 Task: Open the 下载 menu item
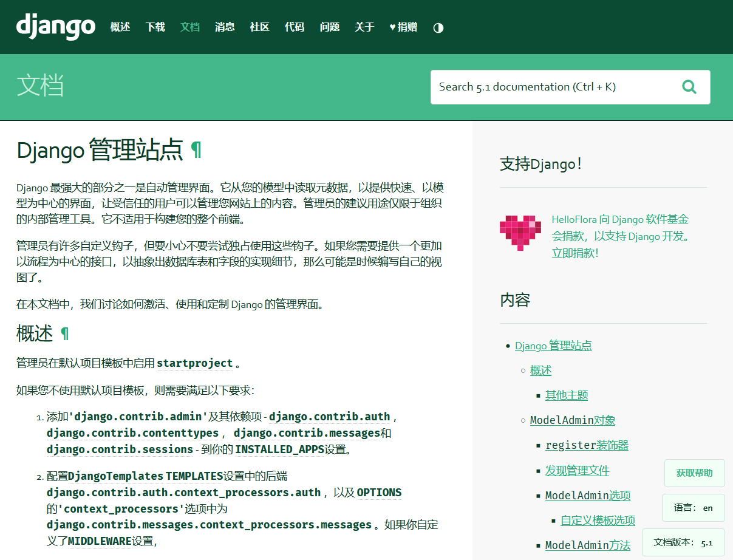pos(155,27)
